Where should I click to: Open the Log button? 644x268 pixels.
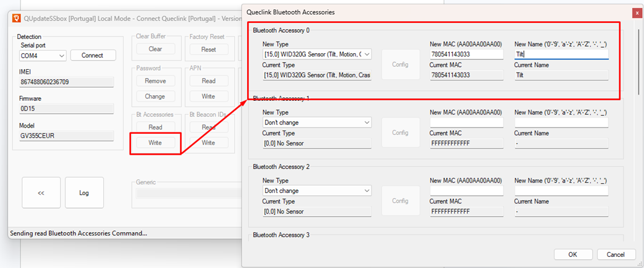coord(84,192)
